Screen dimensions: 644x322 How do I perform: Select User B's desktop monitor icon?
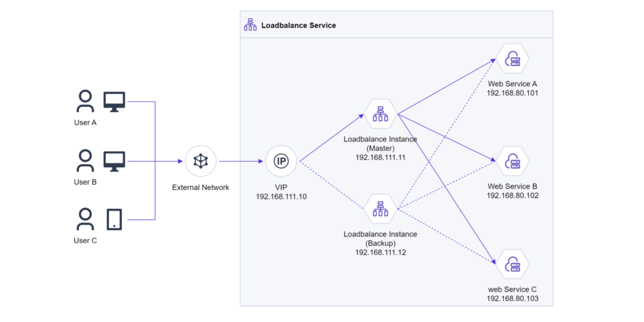(x=114, y=161)
